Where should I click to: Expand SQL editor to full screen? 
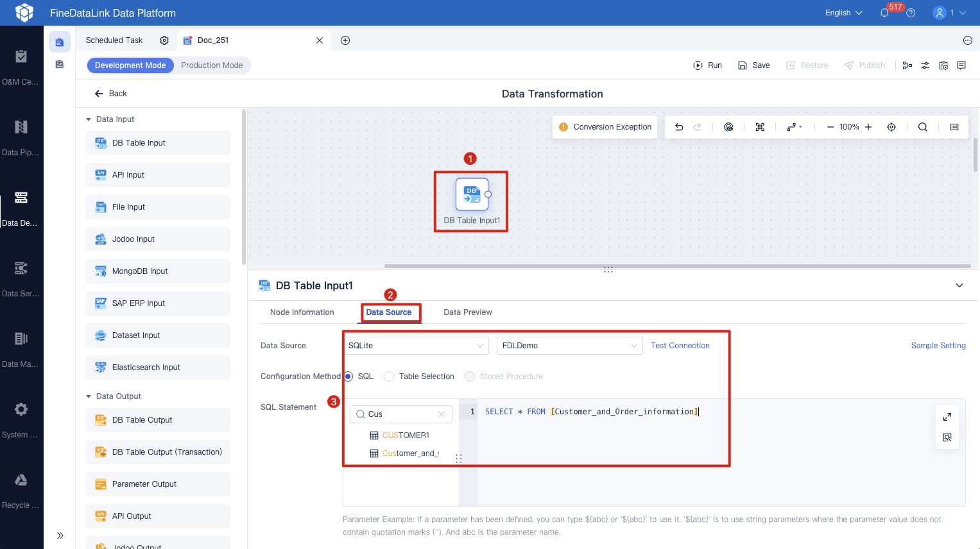[947, 417]
